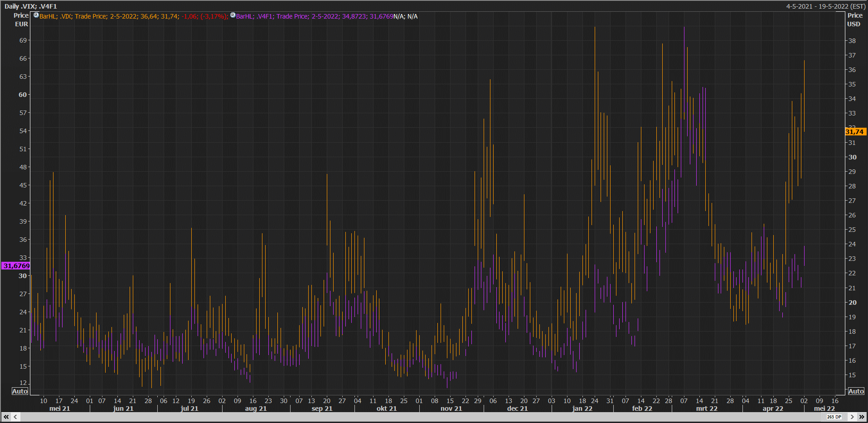Image resolution: width=868 pixels, height=423 pixels.
Task: Click the 38 value on right USD axis
Action: click(x=852, y=41)
